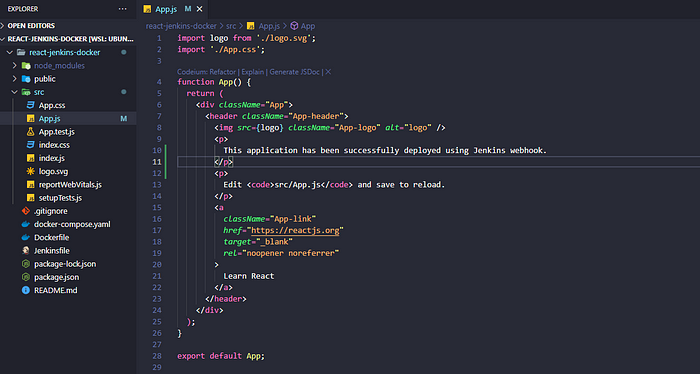
Task: Click the setupTests.js file icon
Action: (30, 198)
